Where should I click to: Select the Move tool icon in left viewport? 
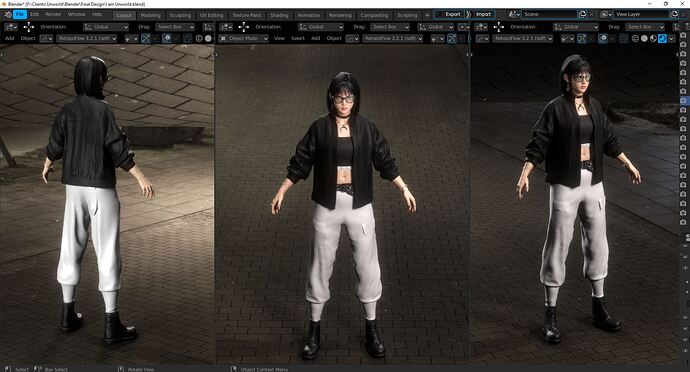[29, 27]
